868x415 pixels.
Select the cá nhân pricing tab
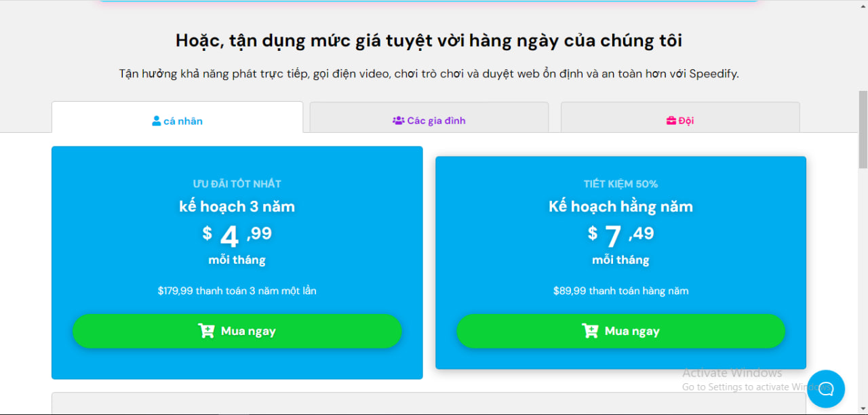pyautogui.click(x=177, y=120)
